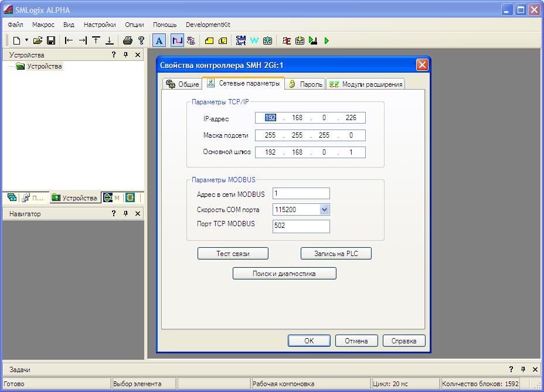
Task: Click the Основной шлюз field
Action: click(310, 152)
